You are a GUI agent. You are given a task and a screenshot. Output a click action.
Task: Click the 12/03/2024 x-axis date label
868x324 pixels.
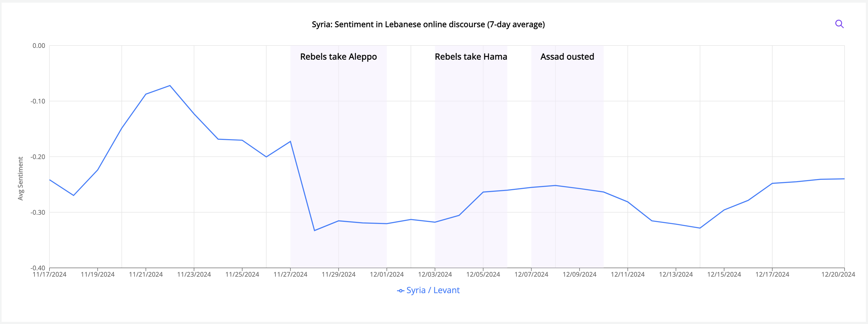435,275
